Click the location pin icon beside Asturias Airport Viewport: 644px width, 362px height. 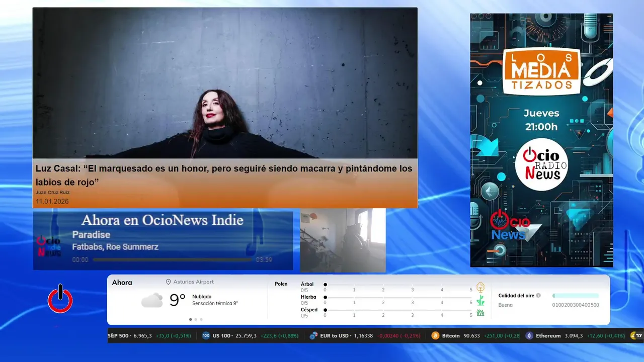click(x=169, y=282)
